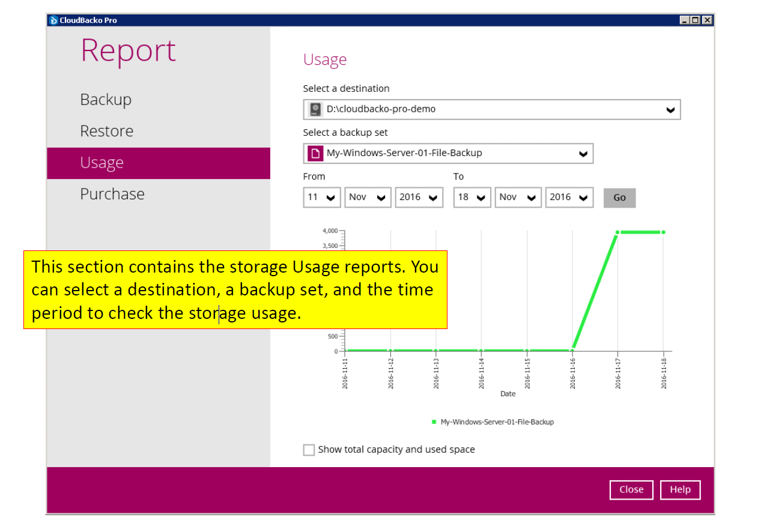Click green legend marker for My-Windows-Server-01-File-Backup
764x532 pixels.
(434, 422)
